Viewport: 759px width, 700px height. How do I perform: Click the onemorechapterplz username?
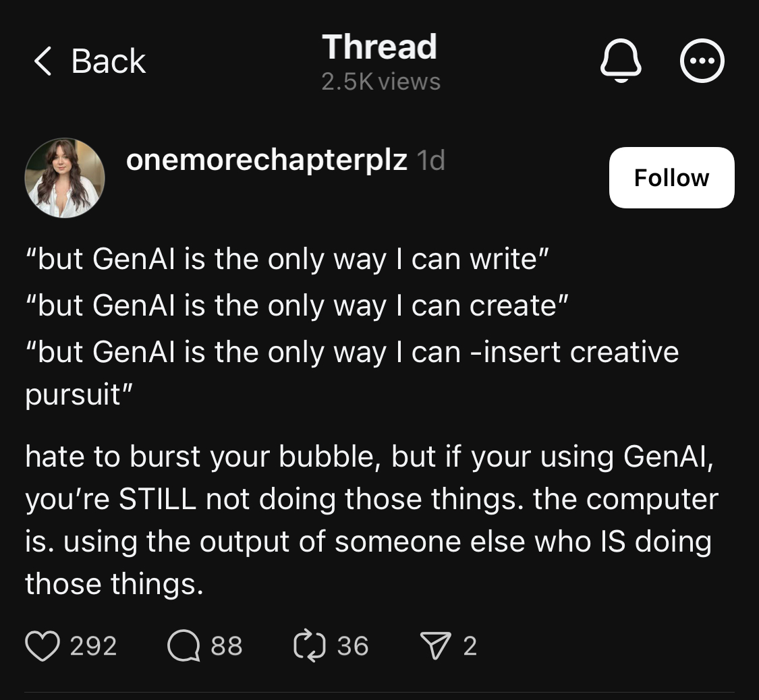click(266, 160)
